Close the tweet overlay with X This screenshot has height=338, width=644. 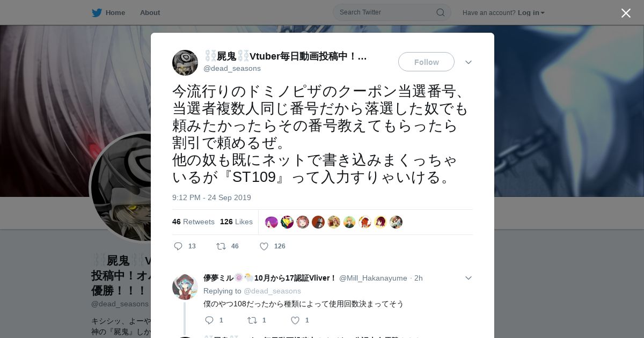pyautogui.click(x=626, y=13)
